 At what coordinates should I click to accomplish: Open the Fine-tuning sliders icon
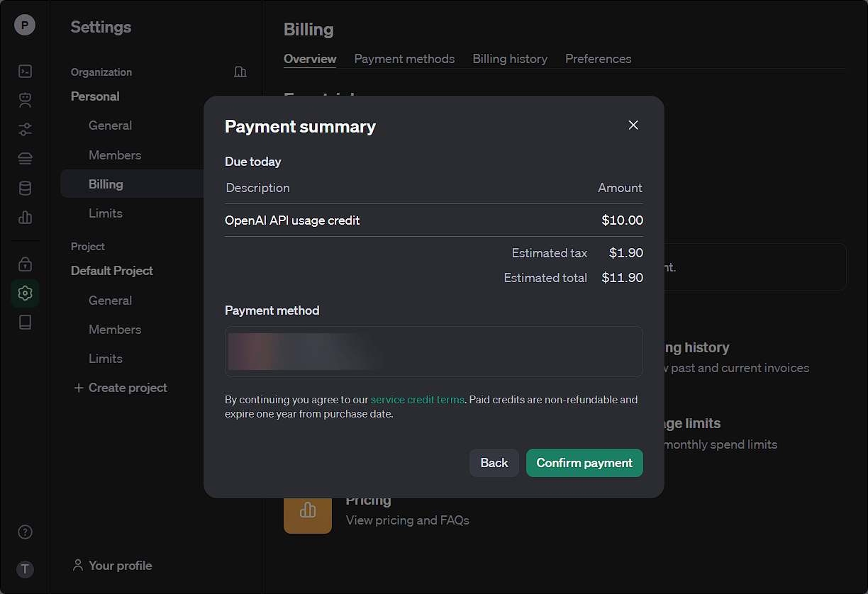pyautogui.click(x=25, y=129)
